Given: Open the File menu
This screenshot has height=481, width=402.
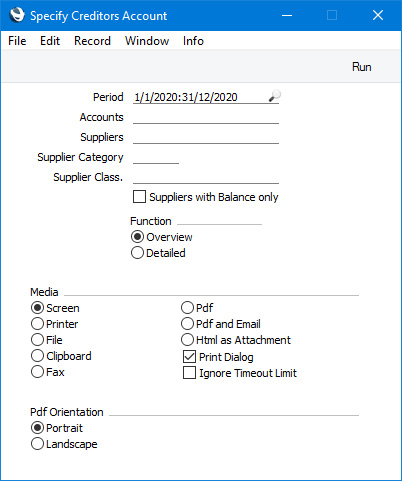Looking at the screenshot, I should [17, 41].
